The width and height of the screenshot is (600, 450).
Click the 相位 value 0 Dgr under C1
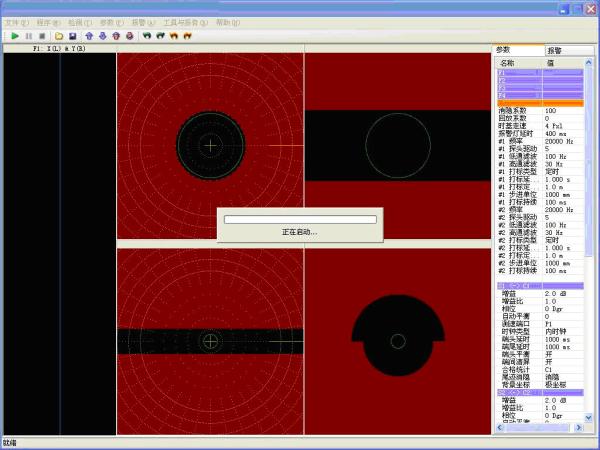pyautogui.click(x=554, y=309)
